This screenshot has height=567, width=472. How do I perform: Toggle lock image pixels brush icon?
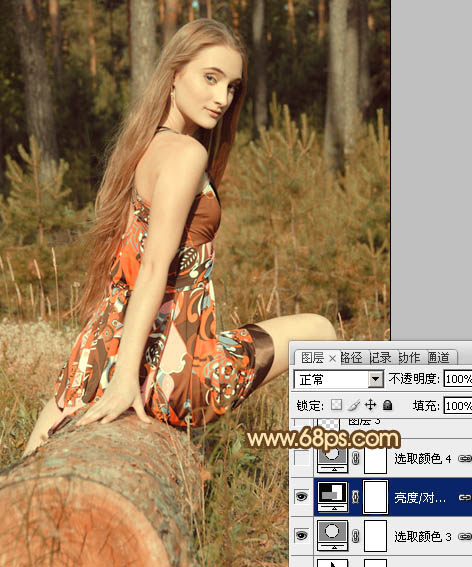[353, 405]
